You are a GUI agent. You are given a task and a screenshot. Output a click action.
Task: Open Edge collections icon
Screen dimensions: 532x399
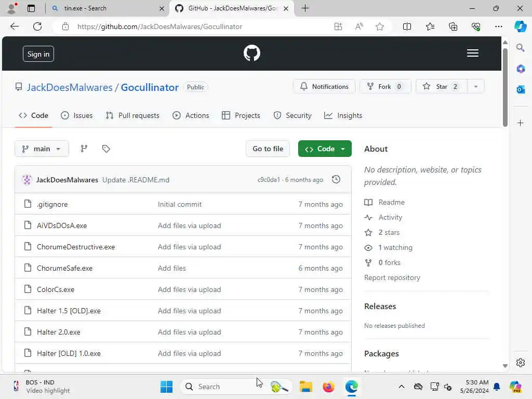(453, 26)
